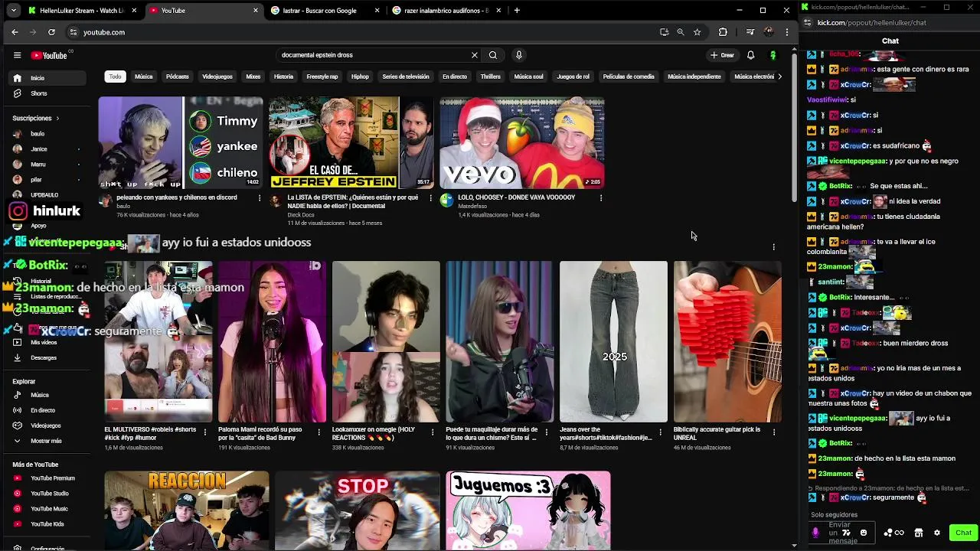980x551 pixels.
Task: Select the Todo filter chip
Action: [x=115, y=77]
